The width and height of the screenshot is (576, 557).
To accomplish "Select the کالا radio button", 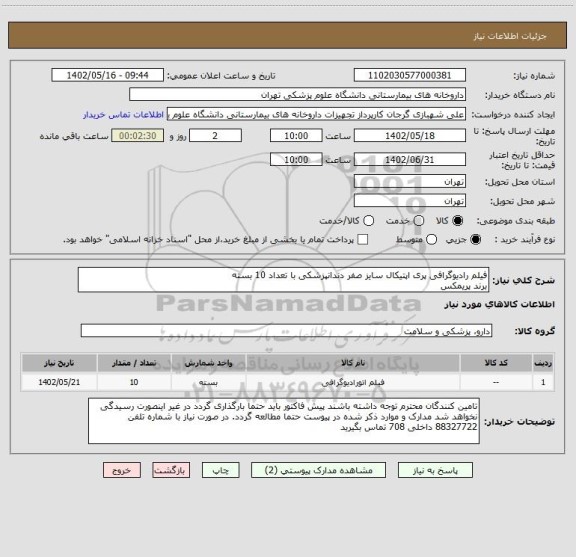I will pos(458,220).
